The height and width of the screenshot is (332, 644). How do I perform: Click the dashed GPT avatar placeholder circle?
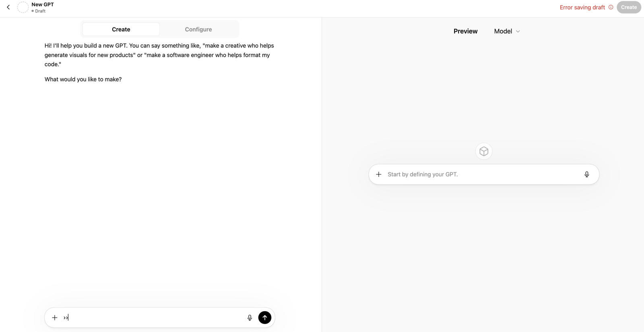pos(23,7)
